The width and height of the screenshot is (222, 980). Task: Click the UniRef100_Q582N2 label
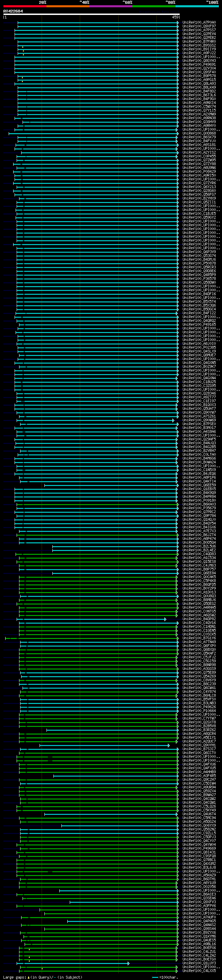[199, 829]
